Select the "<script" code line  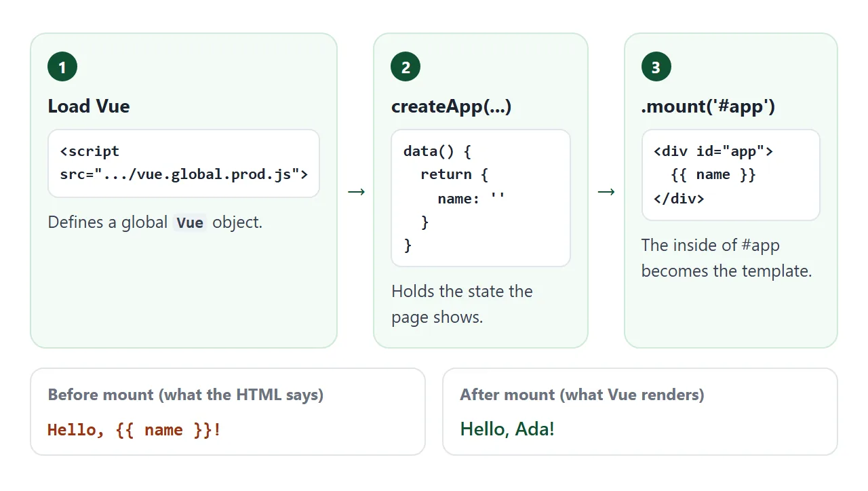pos(90,151)
